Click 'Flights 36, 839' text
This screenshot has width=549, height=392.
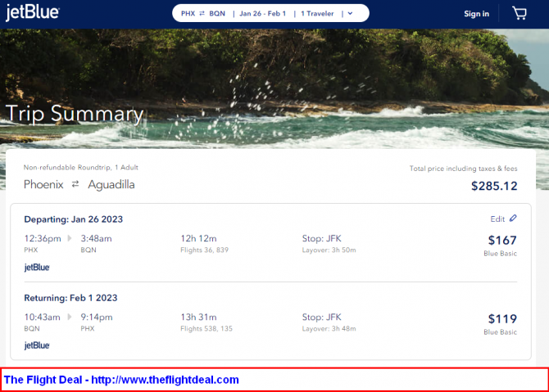click(x=205, y=250)
